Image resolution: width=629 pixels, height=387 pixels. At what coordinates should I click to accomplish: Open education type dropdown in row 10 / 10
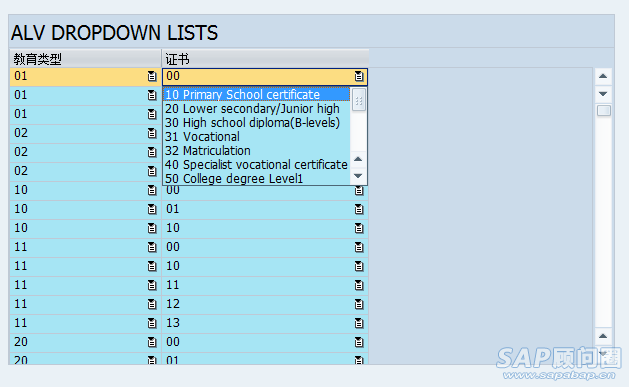tap(152, 228)
